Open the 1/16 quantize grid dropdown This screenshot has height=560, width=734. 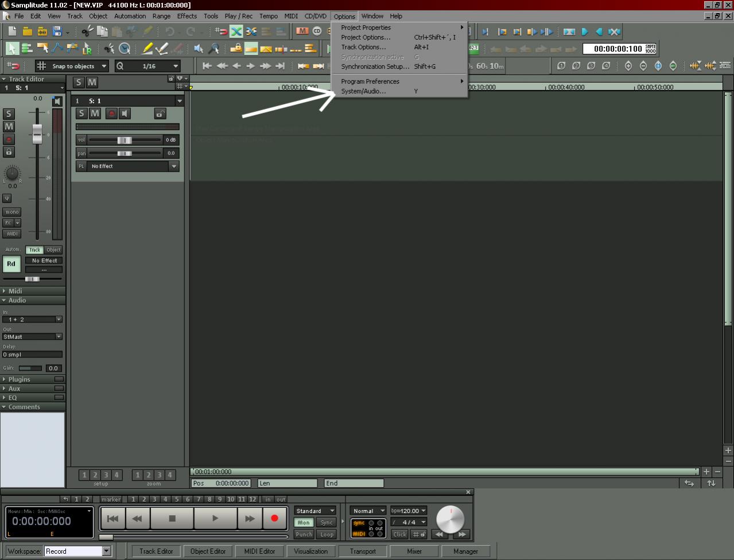tap(148, 66)
